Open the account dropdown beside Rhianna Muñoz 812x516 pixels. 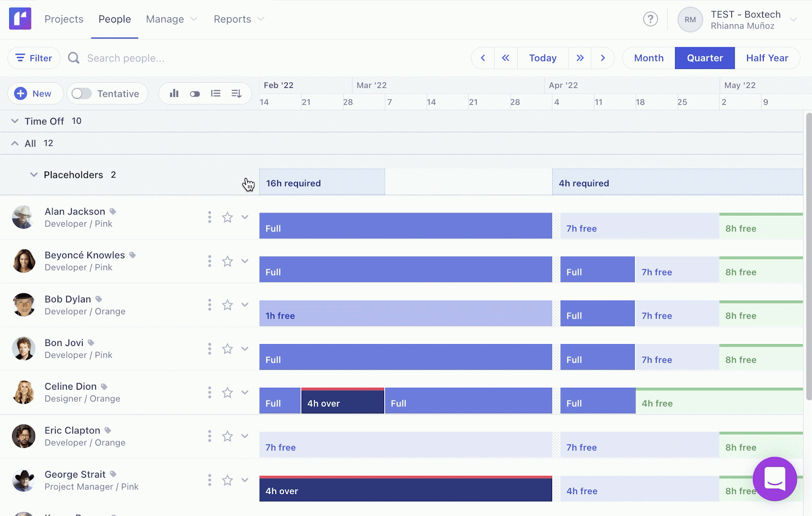pos(793,19)
